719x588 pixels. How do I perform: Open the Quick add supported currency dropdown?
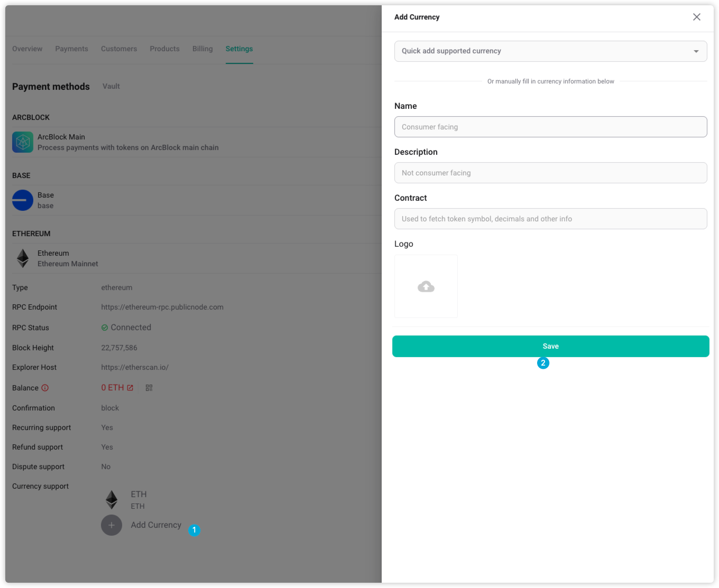[x=550, y=51]
